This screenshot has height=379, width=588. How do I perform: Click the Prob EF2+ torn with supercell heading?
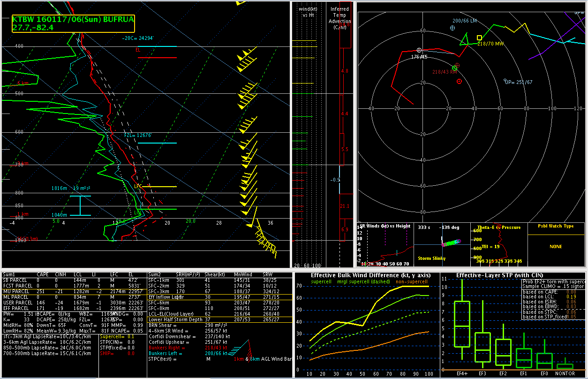pyautogui.click(x=554, y=281)
